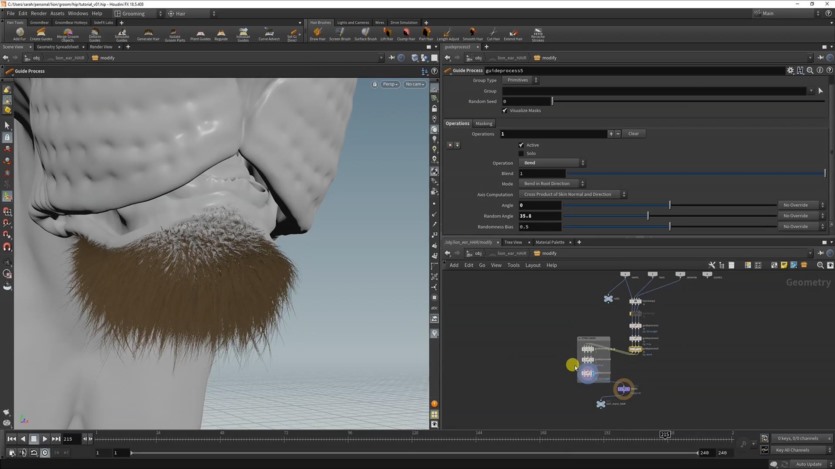Image resolution: width=835 pixels, height=469 pixels.
Task: Select the Surface Brush tool
Action: coord(365,34)
